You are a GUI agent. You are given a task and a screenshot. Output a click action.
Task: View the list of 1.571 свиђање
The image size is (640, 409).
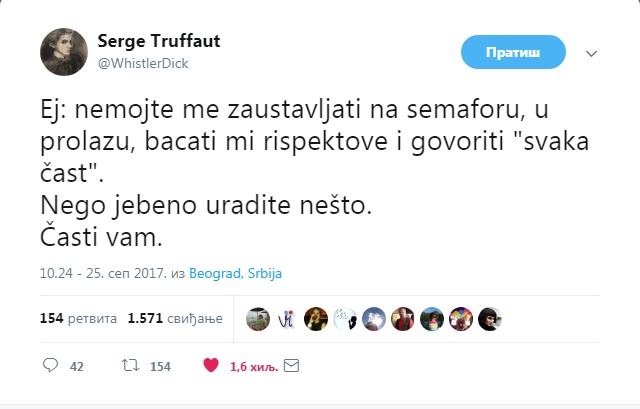click(176, 319)
